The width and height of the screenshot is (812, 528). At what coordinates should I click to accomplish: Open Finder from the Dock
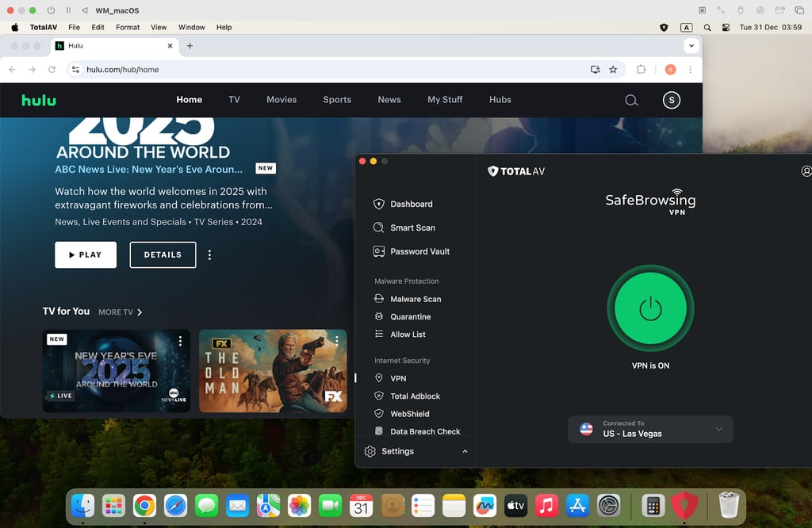82,505
